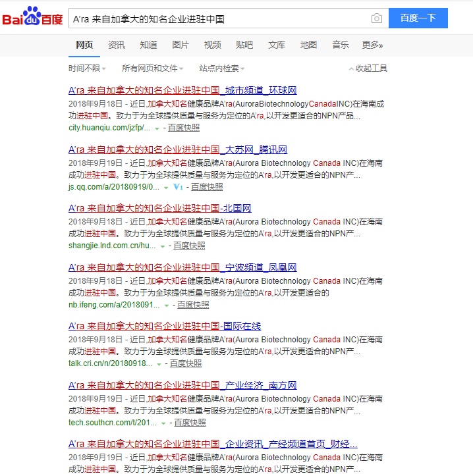Open the 国际在线 result title link
The image size is (473, 476).
point(165,326)
